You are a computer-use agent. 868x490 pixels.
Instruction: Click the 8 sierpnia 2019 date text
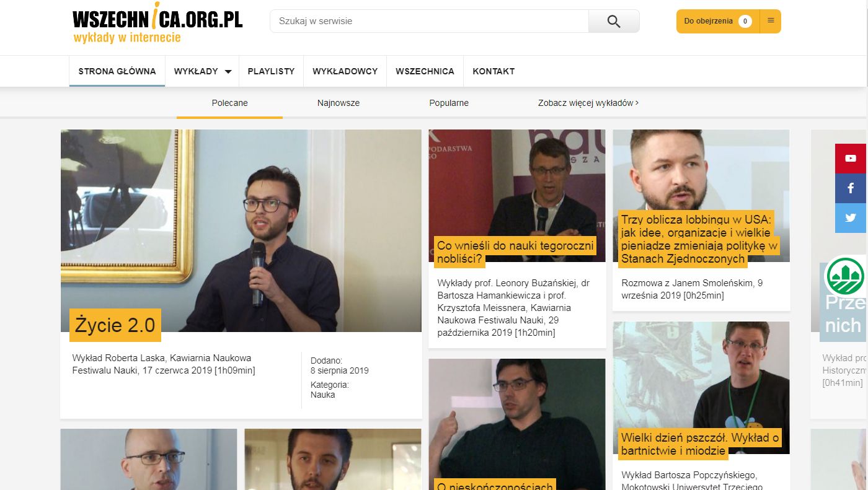pyautogui.click(x=340, y=370)
